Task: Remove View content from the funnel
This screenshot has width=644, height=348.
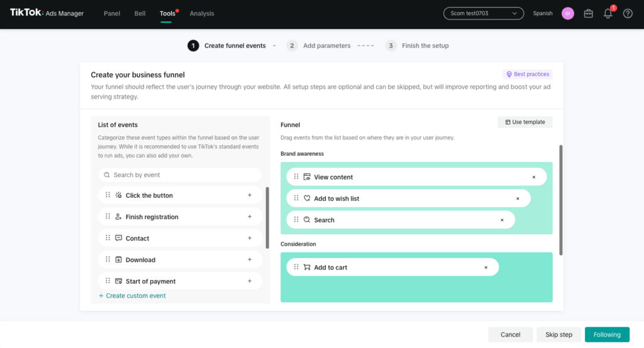Action: tap(534, 177)
